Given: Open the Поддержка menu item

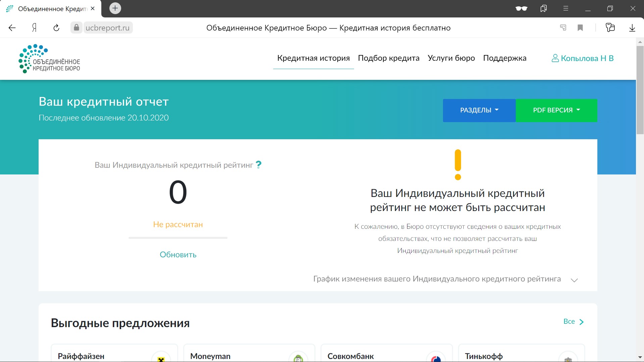Looking at the screenshot, I should [x=505, y=58].
